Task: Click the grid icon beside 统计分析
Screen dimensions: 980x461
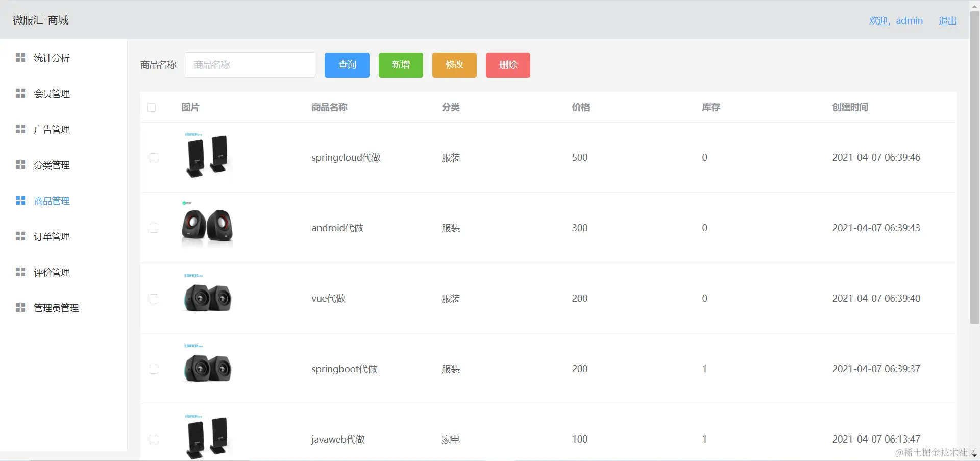Action: 20,58
